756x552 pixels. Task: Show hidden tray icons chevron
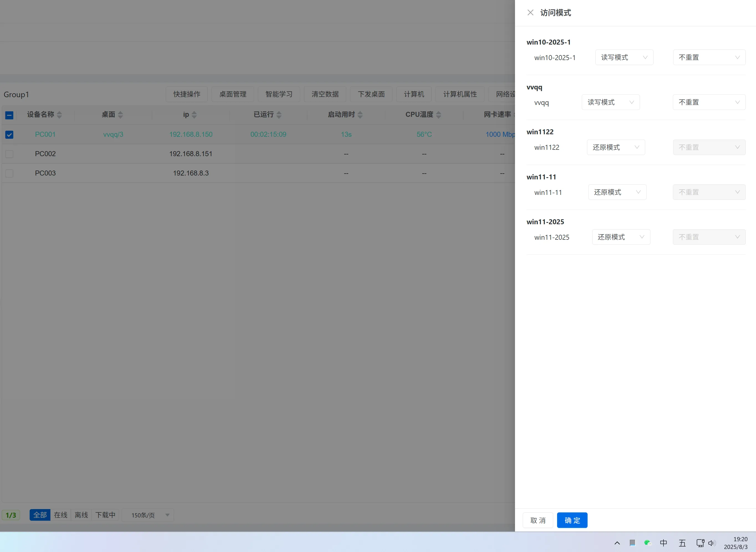point(617,543)
